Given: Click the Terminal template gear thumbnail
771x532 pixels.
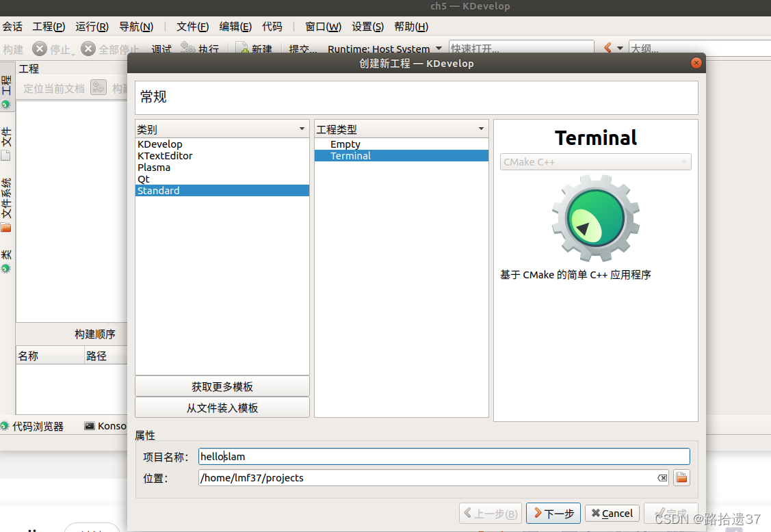Looking at the screenshot, I should coord(595,218).
